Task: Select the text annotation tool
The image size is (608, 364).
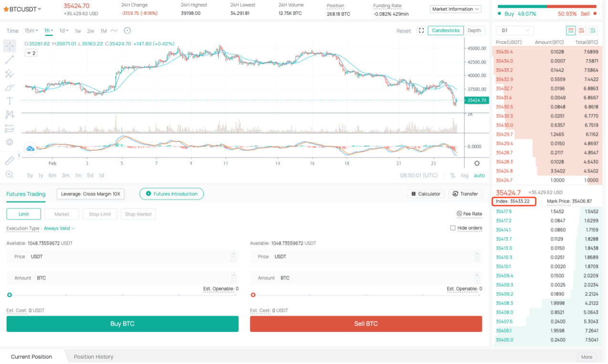Action: pos(10,101)
